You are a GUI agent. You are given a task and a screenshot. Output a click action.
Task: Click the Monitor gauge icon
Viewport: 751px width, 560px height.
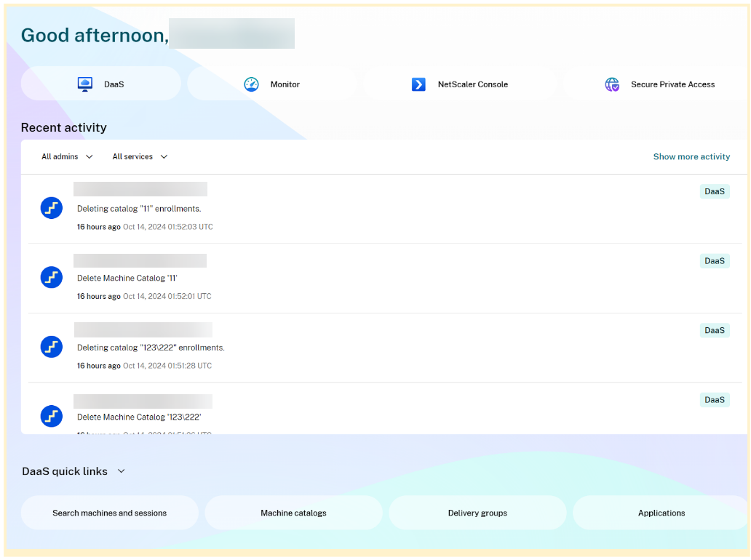tap(251, 84)
